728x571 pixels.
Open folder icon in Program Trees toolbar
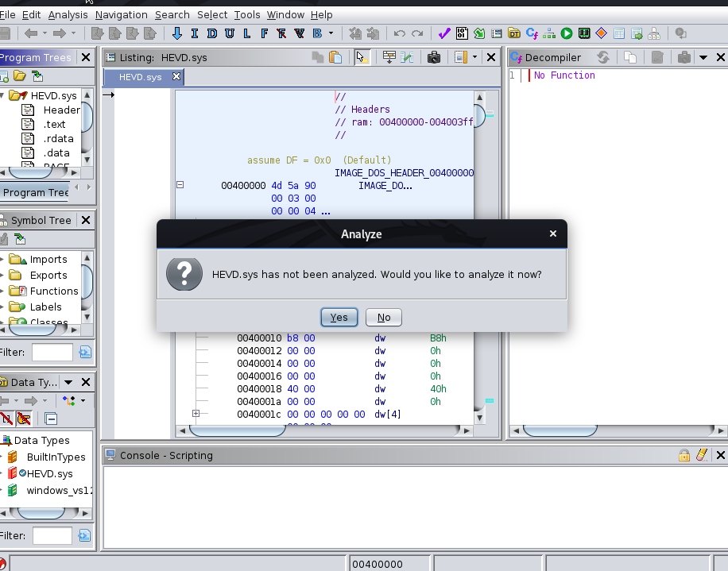pyautogui.click(x=20, y=76)
